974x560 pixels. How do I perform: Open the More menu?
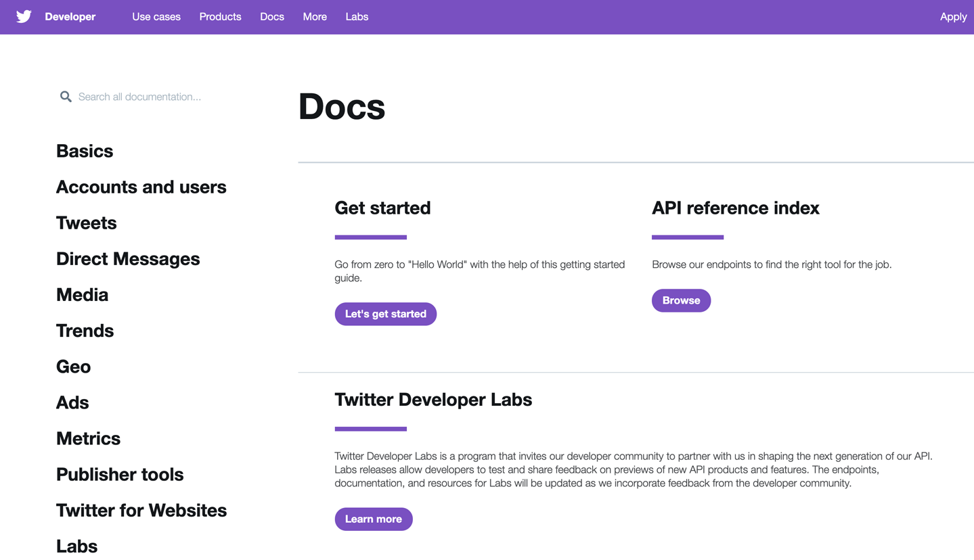(315, 17)
